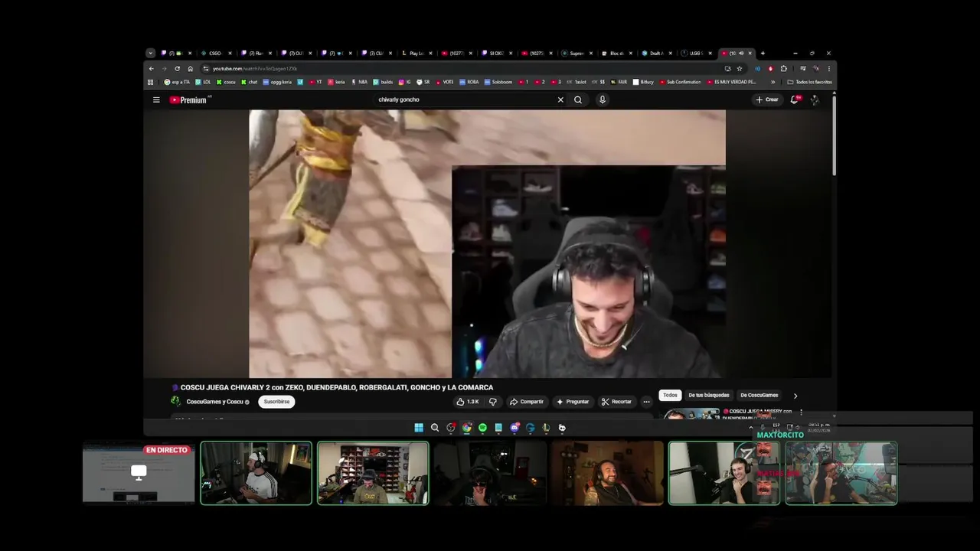Click the browser forward arrow
This screenshot has width=980, height=551.
164,68
